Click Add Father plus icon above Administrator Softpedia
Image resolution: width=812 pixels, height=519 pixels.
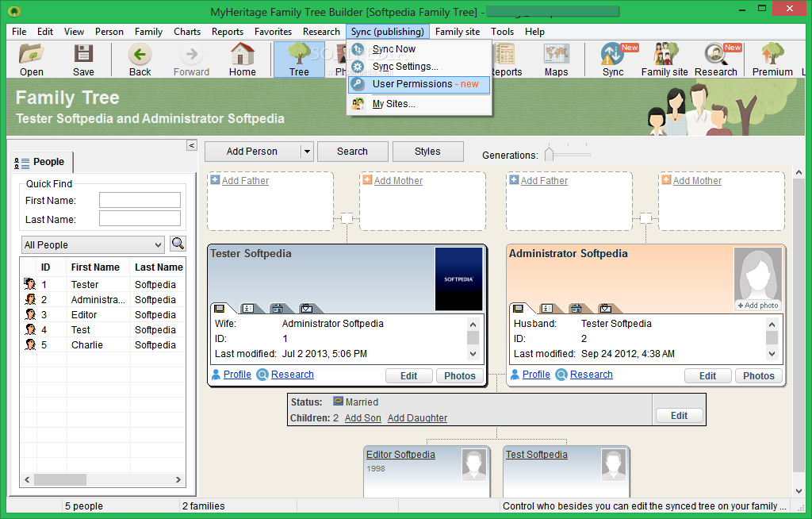(x=514, y=180)
